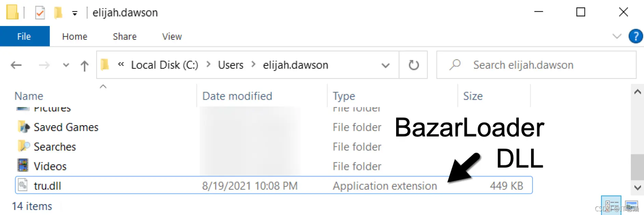Click the scrollbar down arrow
This screenshot has width=644, height=215.
(638, 187)
